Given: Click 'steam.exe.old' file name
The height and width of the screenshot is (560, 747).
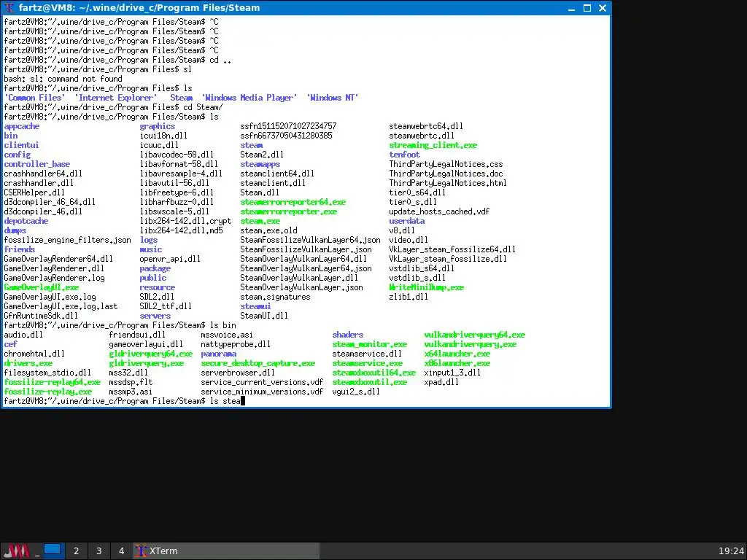Looking at the screenshot, I should [268, 230].
